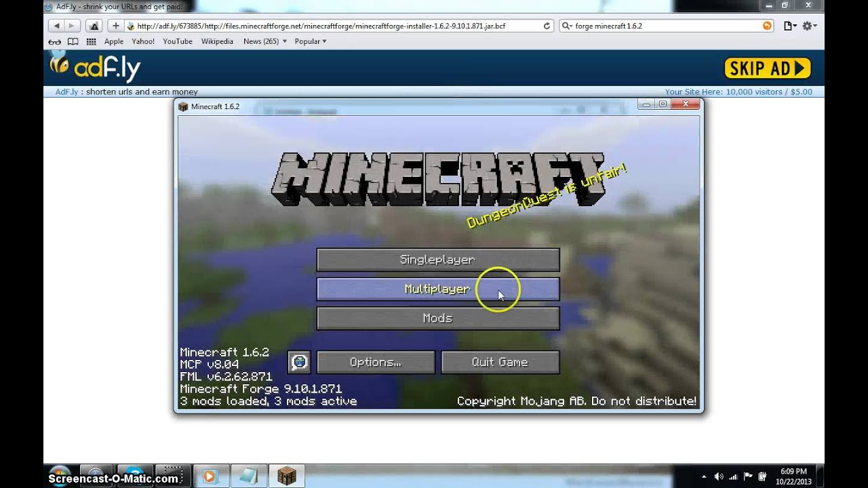Click 'Your Site Here' advertising link
The width and height of the screenshot is (868, 488).
(738, 91)
